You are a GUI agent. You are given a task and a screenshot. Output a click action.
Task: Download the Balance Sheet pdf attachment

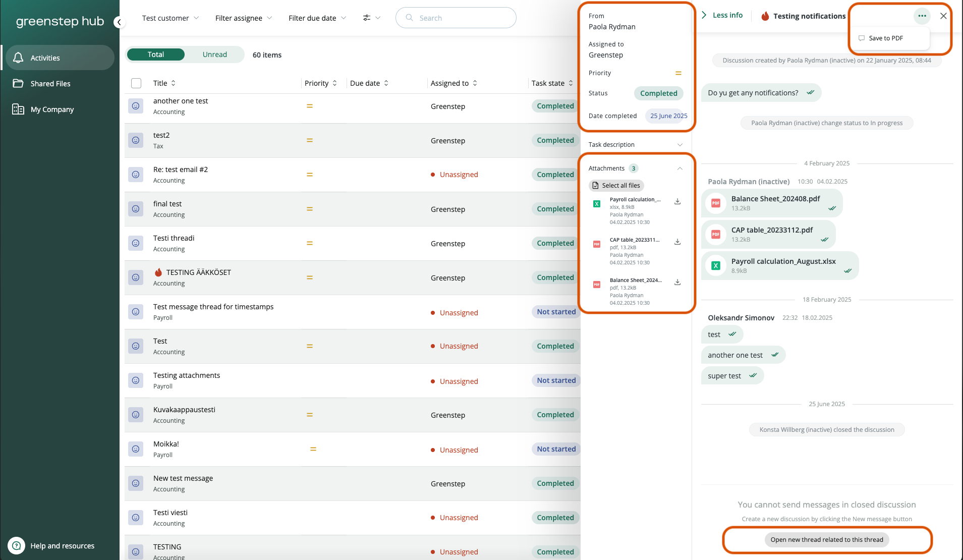click(677, 282)
